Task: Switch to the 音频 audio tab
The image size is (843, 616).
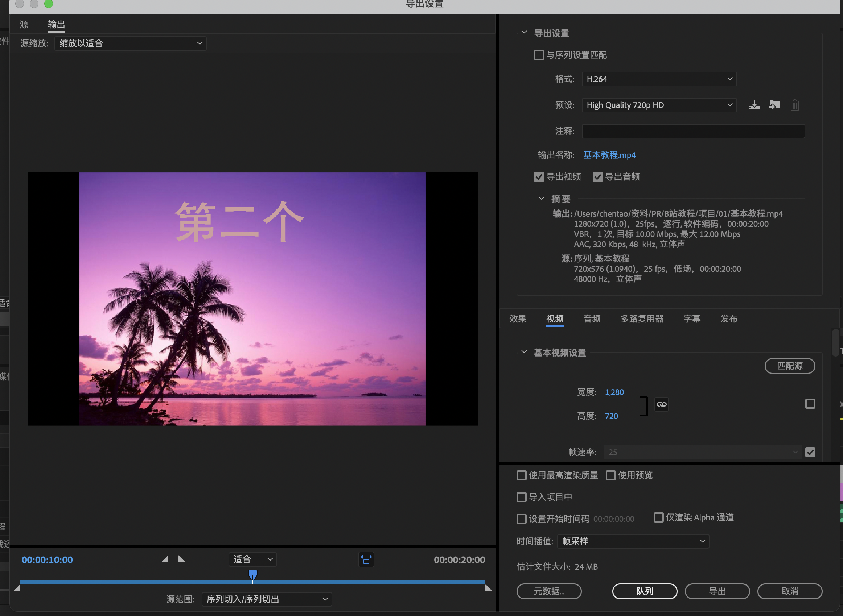Action: [592, 319]
